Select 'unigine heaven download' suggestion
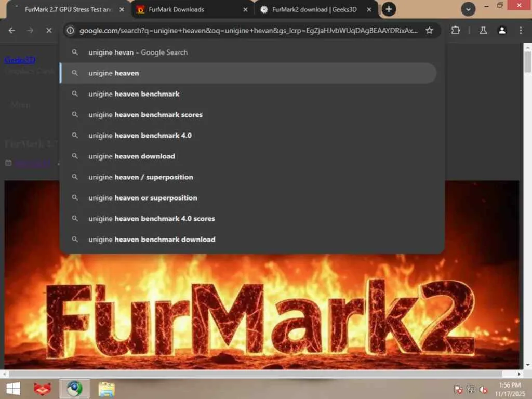This screenshot has height=399, width=532. coord(248,156)
